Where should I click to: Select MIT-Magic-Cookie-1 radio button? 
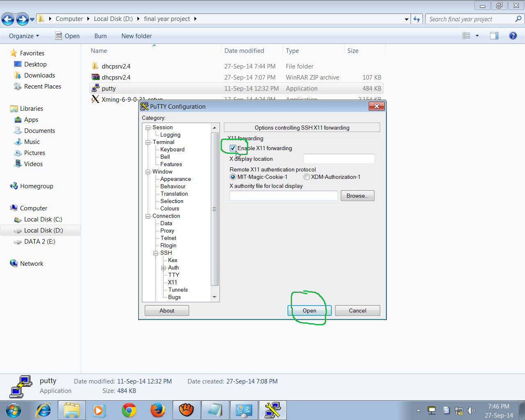click(233, 177)
